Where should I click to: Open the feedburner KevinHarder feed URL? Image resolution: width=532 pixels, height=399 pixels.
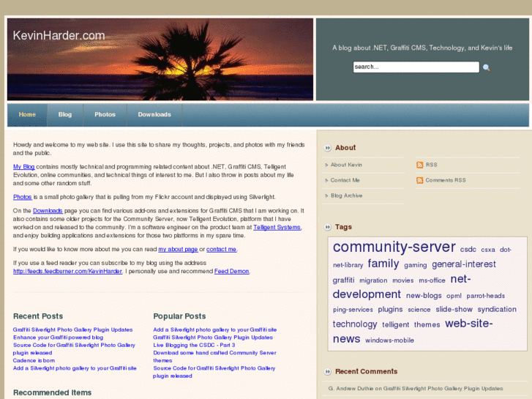(67, 271)
